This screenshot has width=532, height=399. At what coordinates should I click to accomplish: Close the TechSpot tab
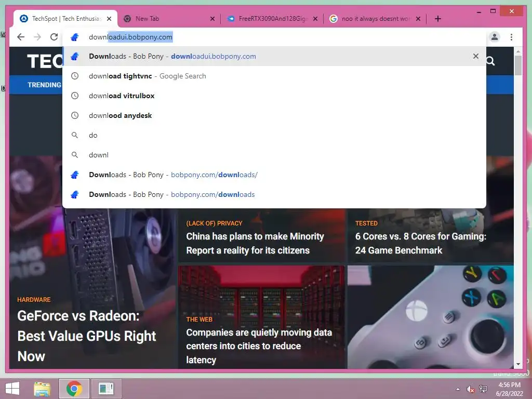tap(109, 19)
